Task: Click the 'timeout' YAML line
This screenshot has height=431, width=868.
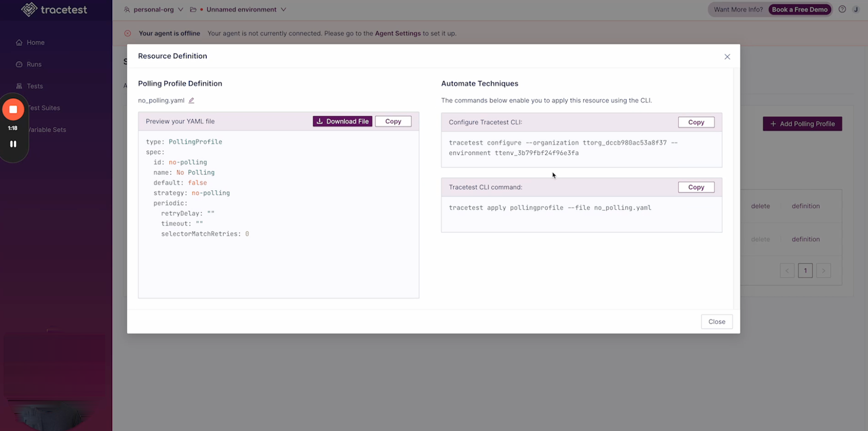Action: [x=182, y=223]
